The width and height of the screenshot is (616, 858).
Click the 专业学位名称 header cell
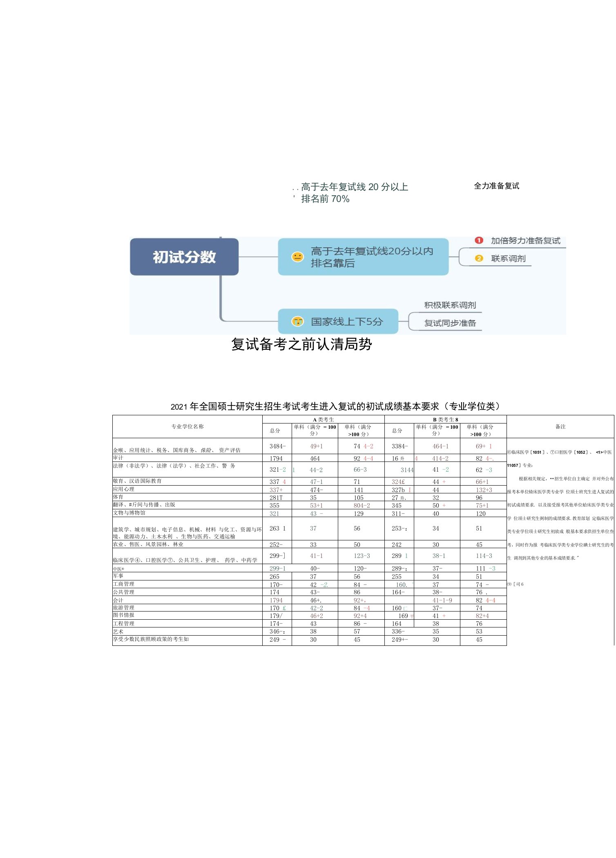pos(187,426)
